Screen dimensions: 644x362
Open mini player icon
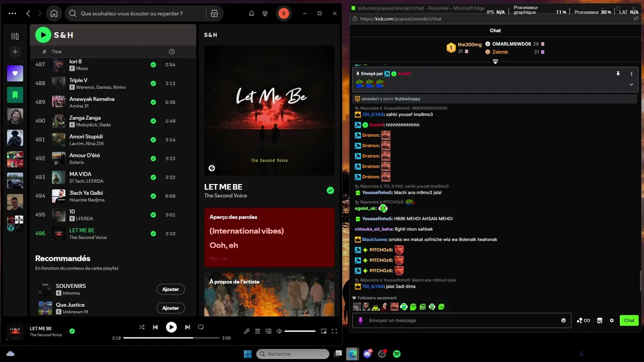click(324, 331)
